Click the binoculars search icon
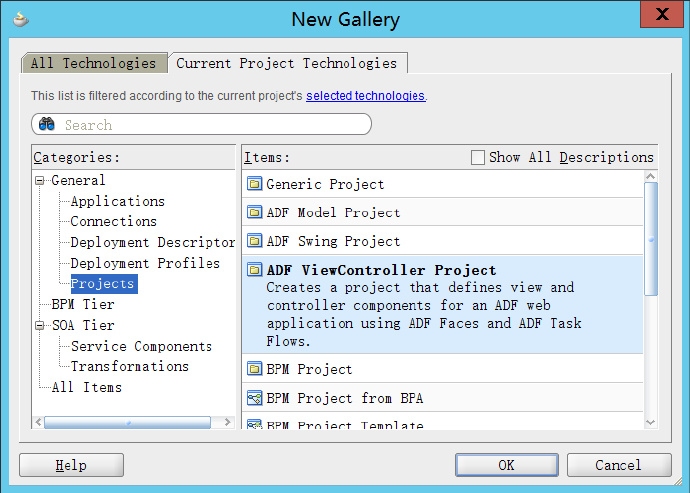The height and width of the screenshot is (493, 690). pos(47,124)
